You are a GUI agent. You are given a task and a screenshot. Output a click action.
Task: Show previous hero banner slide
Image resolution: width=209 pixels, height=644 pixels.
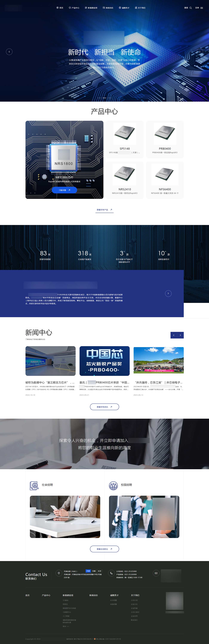coord(9,52)
